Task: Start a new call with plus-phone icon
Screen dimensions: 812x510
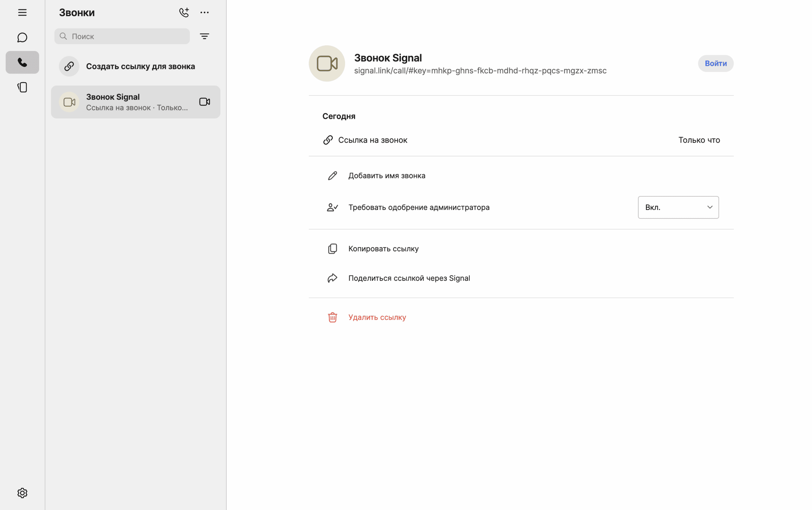Action: coord(184,12)
